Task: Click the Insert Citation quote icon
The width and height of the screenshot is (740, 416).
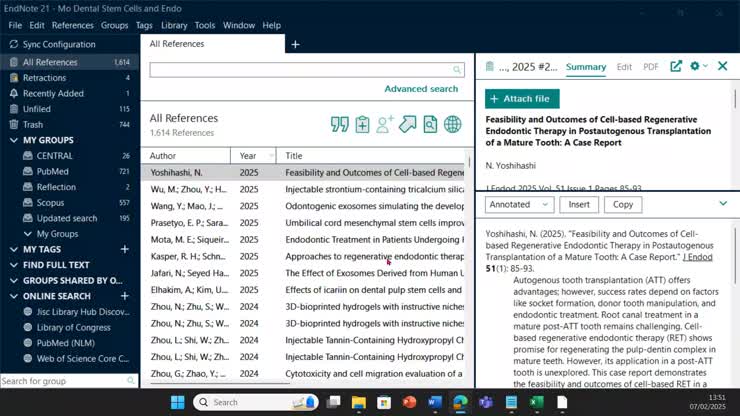Action: coord(339,125)
